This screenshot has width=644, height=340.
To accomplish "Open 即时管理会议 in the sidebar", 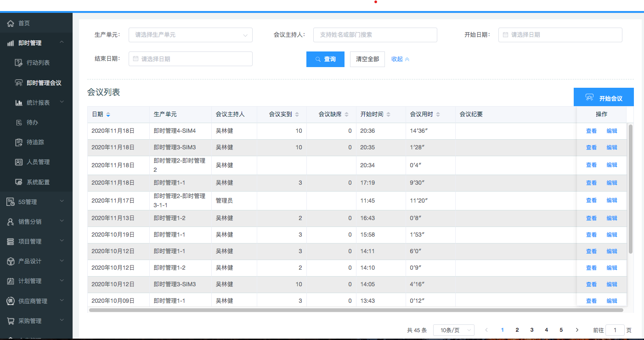I will point(44,83).
